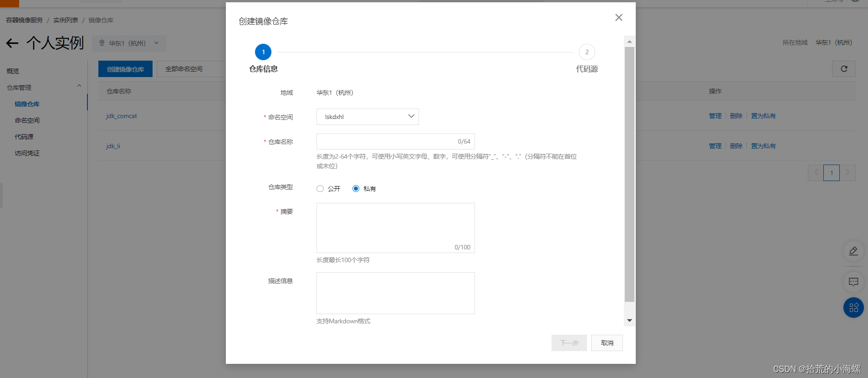Open the edit feedback floating icon
This screenshot has height=378, width=868.
pos(853,251)
